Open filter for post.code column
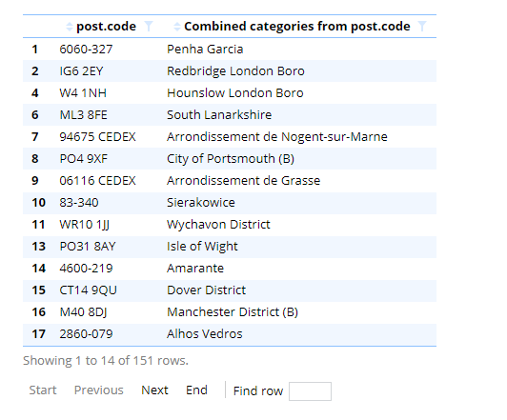The image size is (507, 420). pos(149,26)
